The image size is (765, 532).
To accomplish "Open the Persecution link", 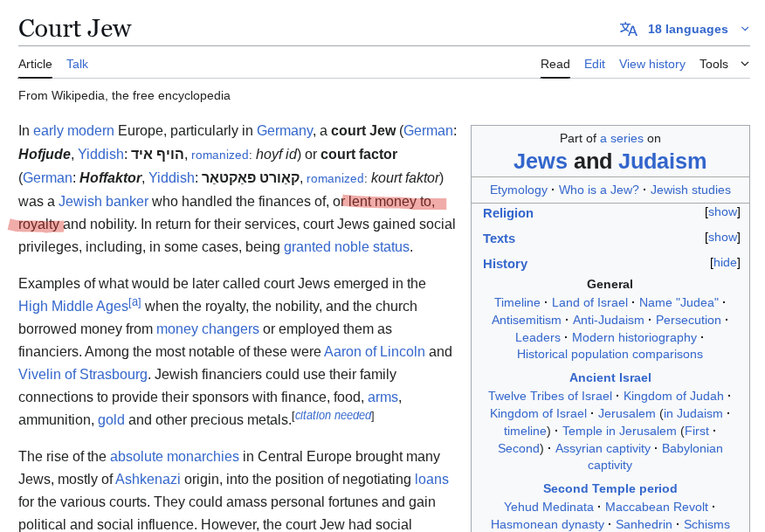I will 688,321.
